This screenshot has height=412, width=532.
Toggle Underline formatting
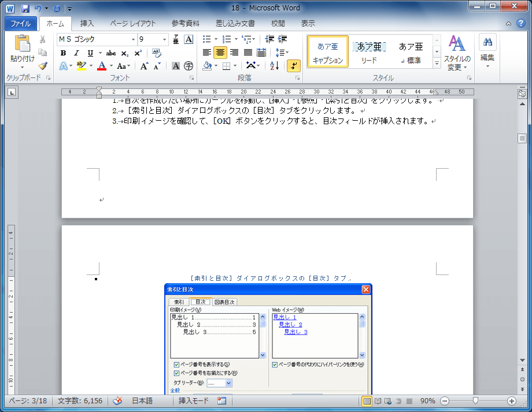(90, 53)
